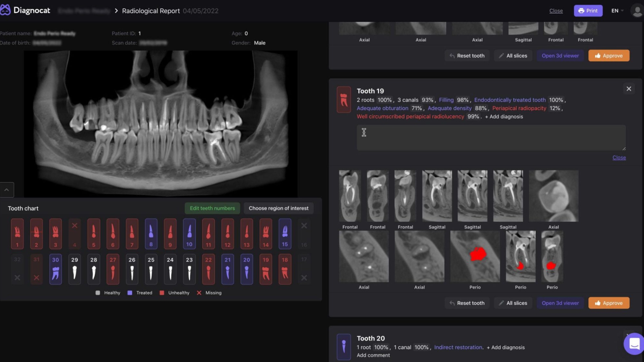Open first Frontal slice of Tooth 19

pyautogui.click(x=350, y=196)
